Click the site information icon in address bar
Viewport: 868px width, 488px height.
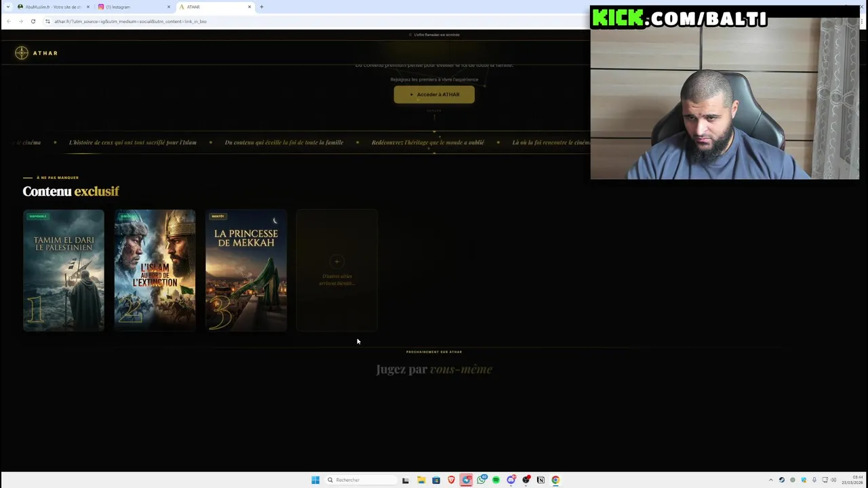[x=47, y=21]
